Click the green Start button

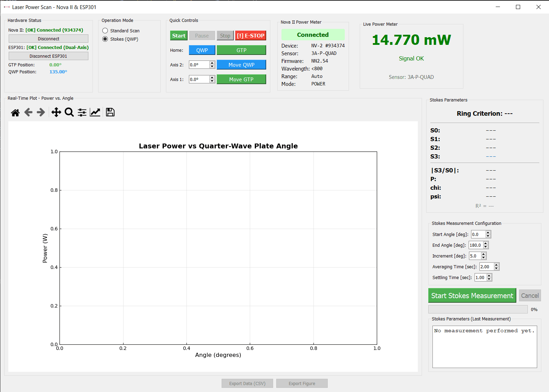click(179, 35)
